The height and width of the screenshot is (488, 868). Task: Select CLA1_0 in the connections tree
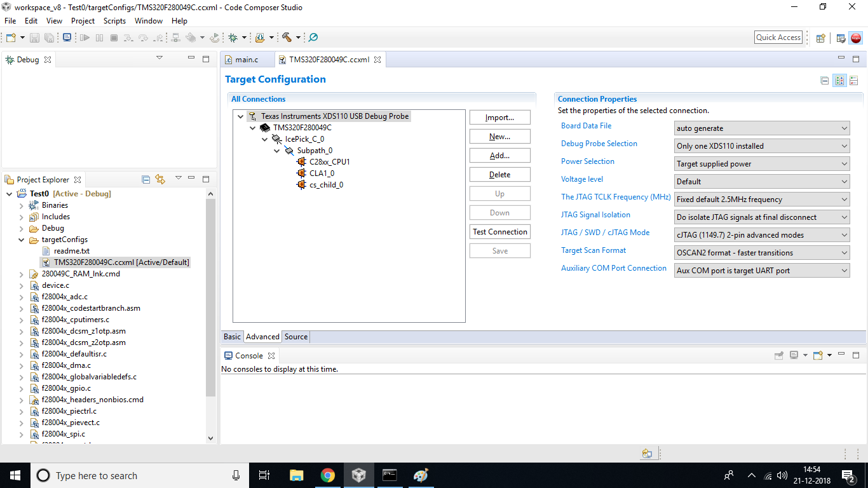pyautogui.click(x=322, y=173)
